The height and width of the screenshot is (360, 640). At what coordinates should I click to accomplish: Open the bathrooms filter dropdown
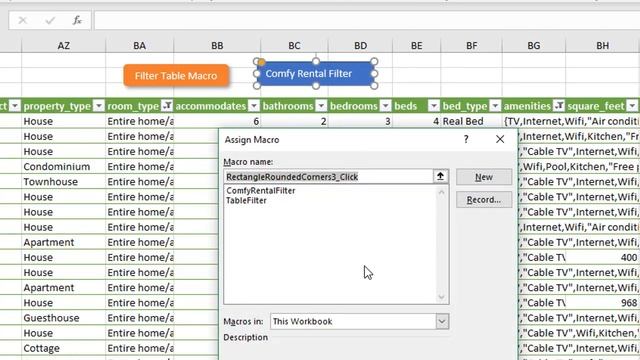[x=321, y=106]
